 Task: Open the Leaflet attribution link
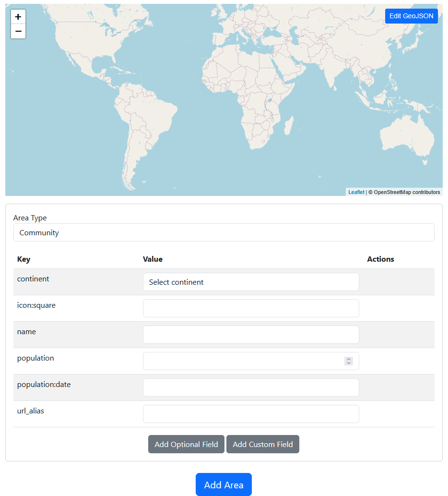point(356,192)
